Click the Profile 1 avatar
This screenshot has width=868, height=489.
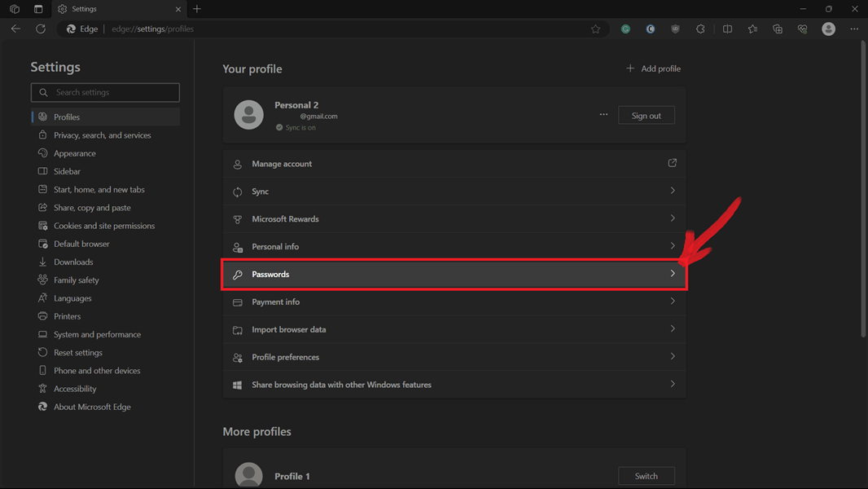point(248,475)
